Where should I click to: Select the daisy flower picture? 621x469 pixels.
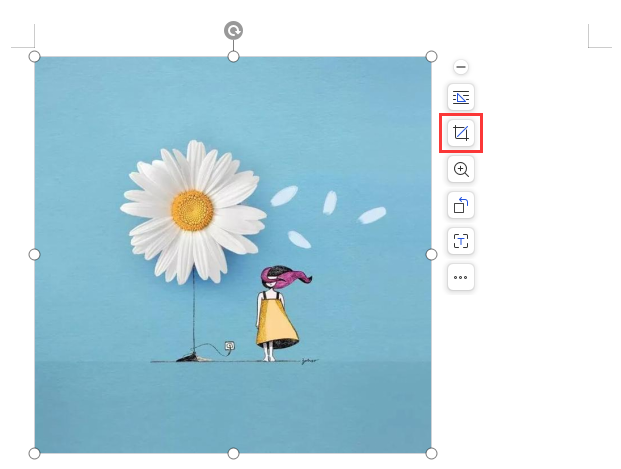click(x=233, y=255)
